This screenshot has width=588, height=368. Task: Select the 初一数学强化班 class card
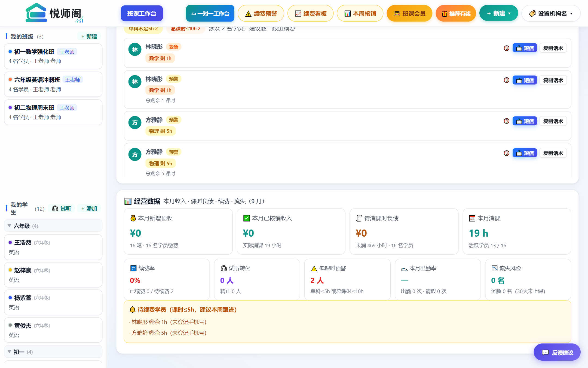53,56
